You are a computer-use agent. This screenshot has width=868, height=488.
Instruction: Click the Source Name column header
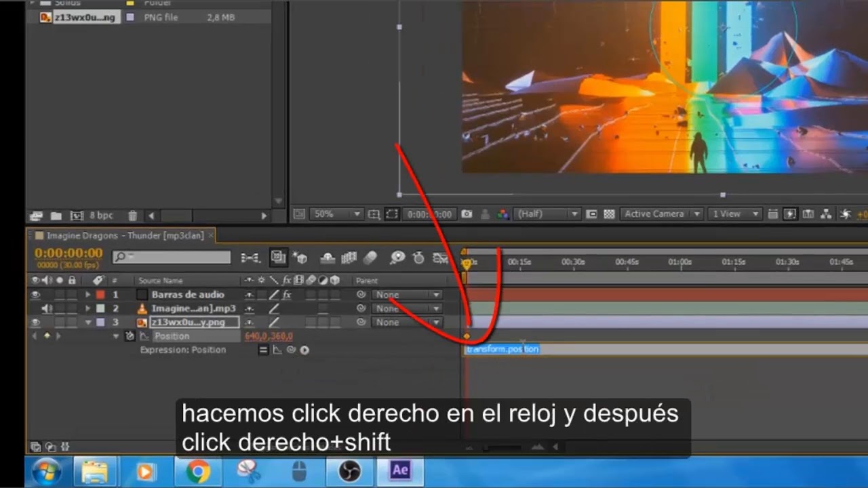point(161,281)
